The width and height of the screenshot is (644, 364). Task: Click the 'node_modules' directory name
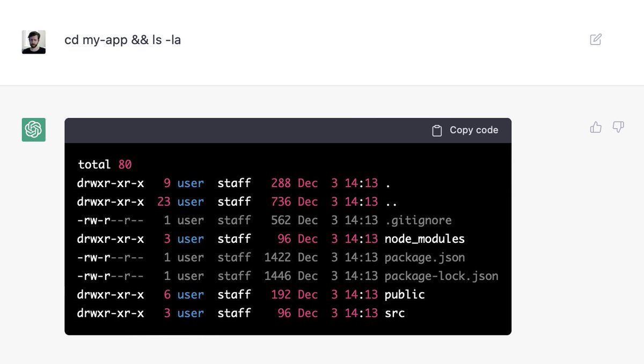(425, 239)
